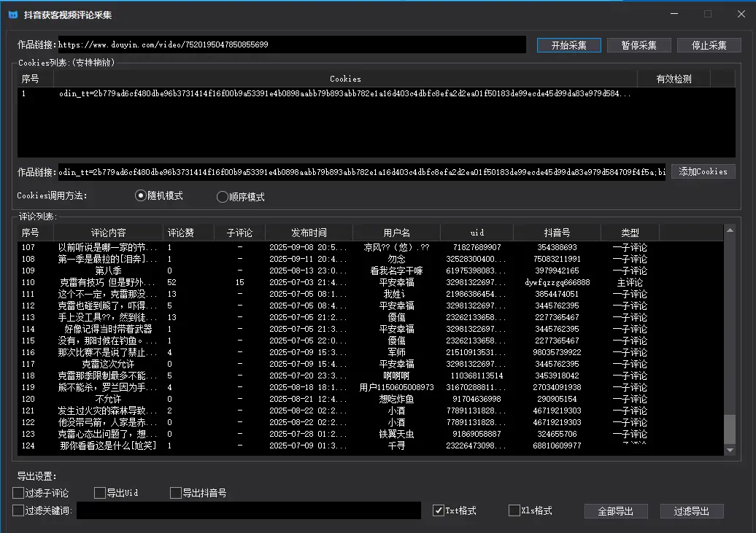Check the 导出Uid option

100,493
